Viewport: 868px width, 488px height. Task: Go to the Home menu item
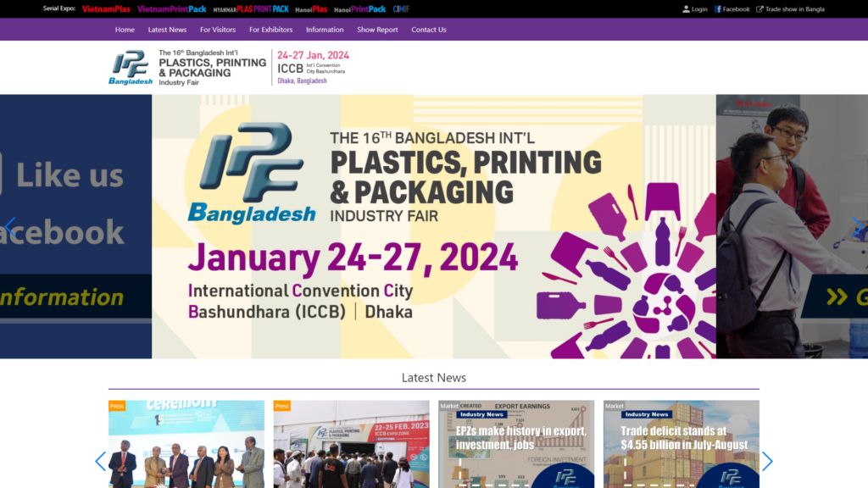click(x=125, y=30)
